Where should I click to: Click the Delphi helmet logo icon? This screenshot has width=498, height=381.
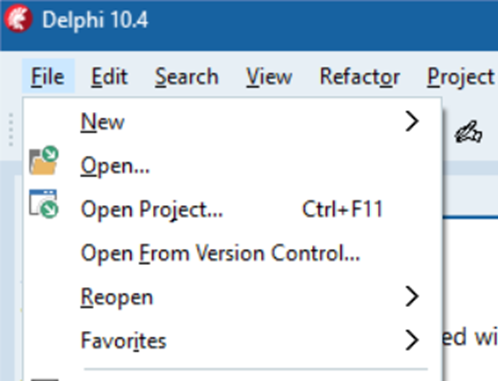(x=18, y=18)
